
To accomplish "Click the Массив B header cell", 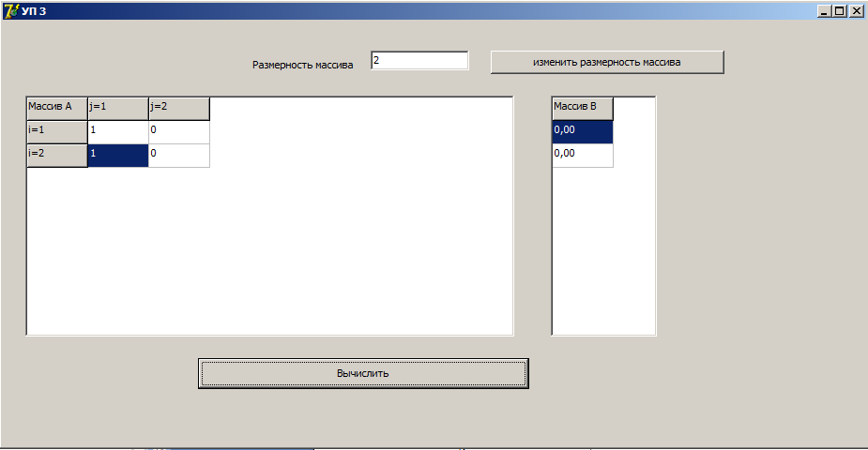I will (583, 109).
